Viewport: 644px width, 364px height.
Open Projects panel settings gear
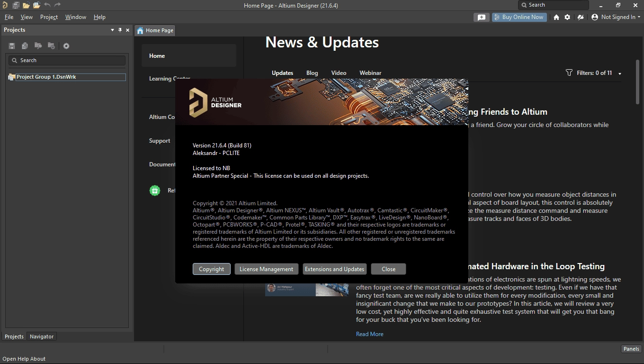coord(66,46)
